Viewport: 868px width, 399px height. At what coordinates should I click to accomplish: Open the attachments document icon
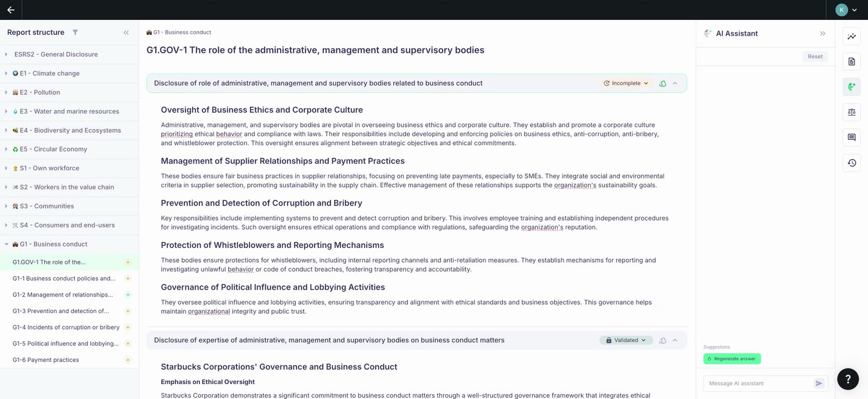point(851,62)
